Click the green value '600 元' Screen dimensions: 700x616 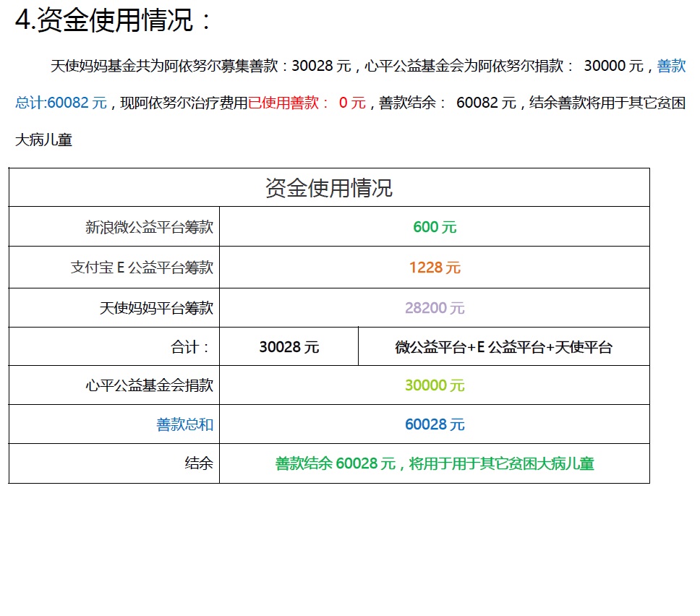coord(435,227)
